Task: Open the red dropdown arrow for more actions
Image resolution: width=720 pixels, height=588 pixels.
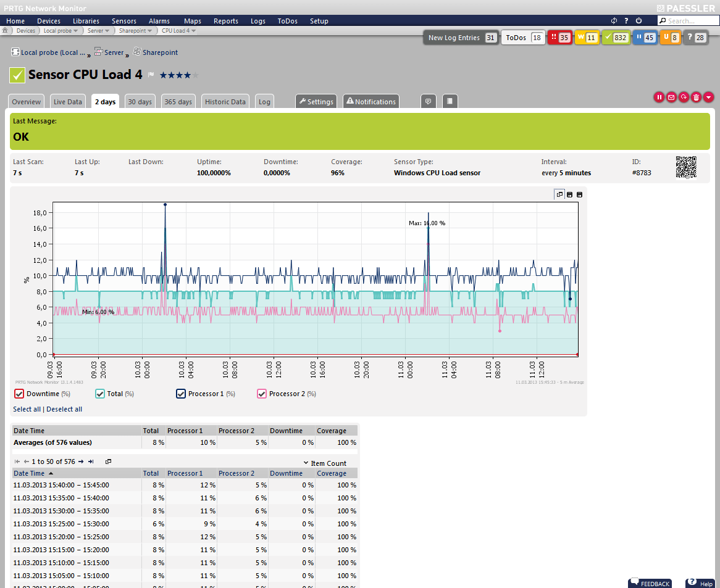Action: point(708,97)
